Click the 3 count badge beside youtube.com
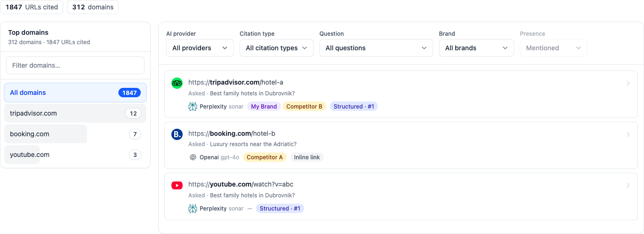The height and width of the screenshot is (234, 644). (135, 155)
